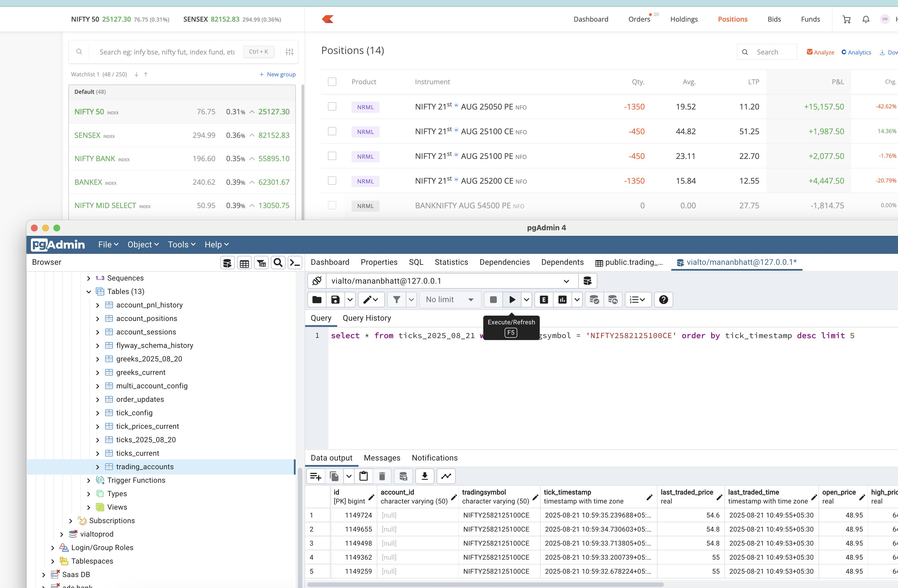Click the Kite logo in the header
Viewport: 898px width, 588px height.
[328, 19]
